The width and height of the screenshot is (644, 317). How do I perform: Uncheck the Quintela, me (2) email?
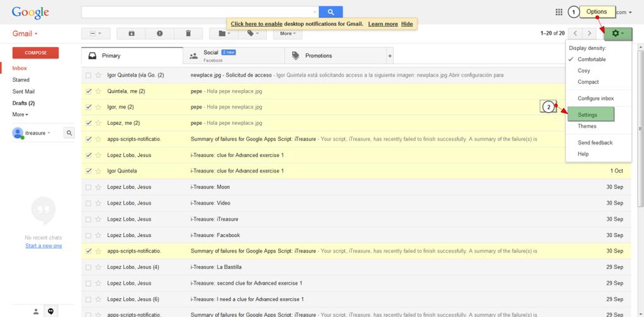pos(88,91)
